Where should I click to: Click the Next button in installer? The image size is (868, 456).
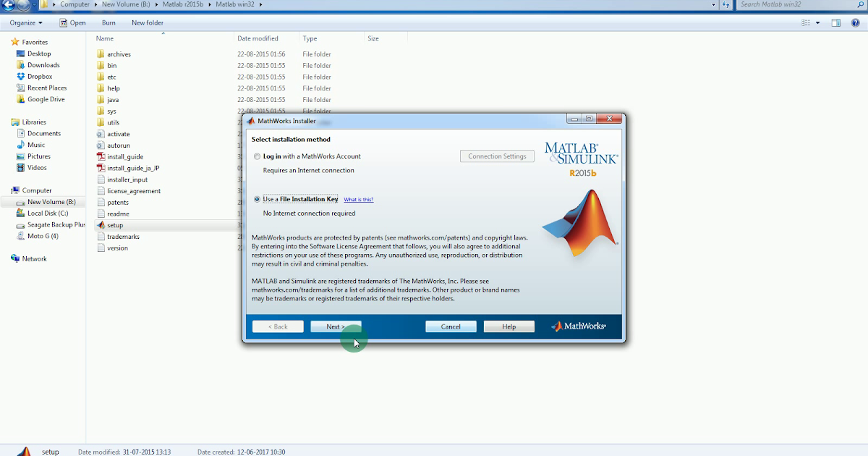click(336, 326)
